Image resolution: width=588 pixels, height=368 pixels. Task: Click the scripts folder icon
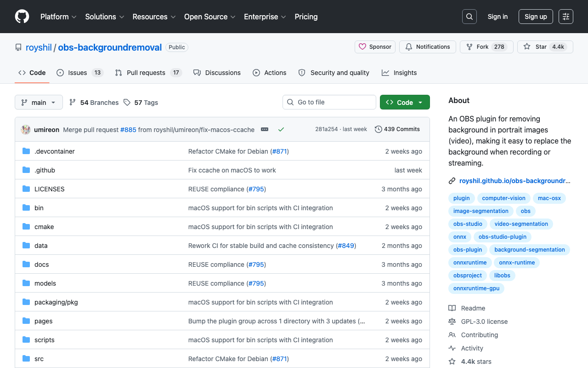pyautogui.click(x=26, y=340)
